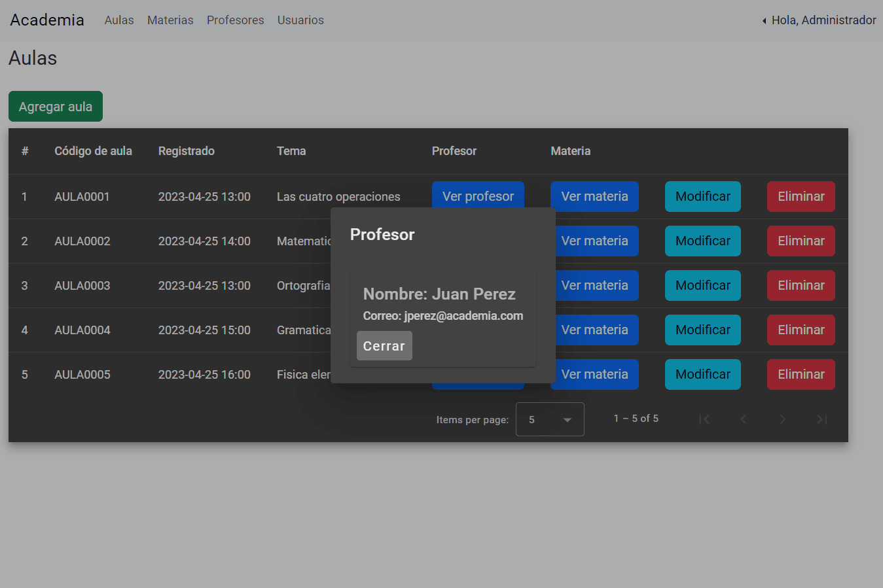Click the jperez@academia.com email text
Viewport: 883px width, 588px height.
pyautogui.click(x=463, y=316)
